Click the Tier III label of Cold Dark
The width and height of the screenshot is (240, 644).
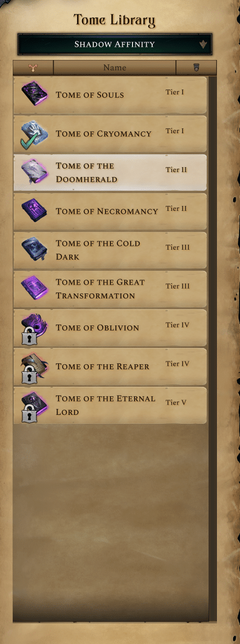point(178,247)
